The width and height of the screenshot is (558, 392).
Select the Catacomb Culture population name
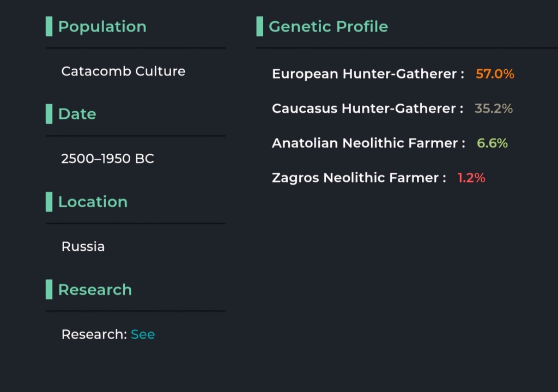point(123,71)
